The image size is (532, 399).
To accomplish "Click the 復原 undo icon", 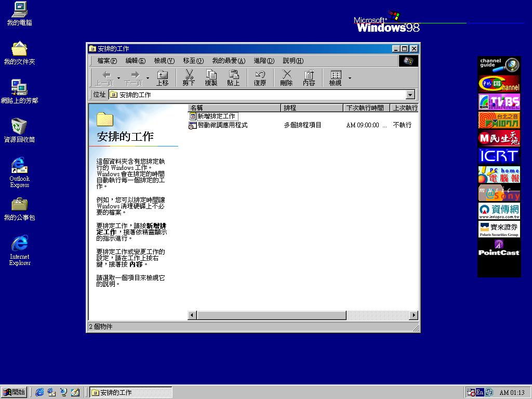I will coord(260,78).
